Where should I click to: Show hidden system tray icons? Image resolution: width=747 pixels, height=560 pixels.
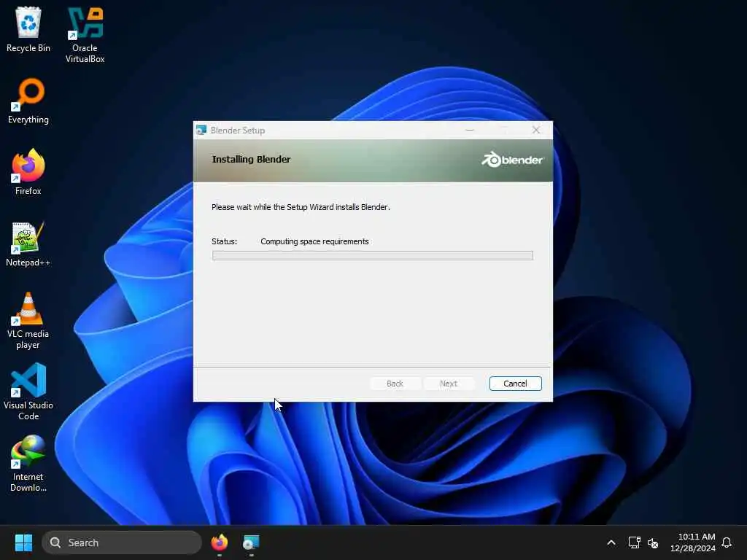click(x=611, y=542)
